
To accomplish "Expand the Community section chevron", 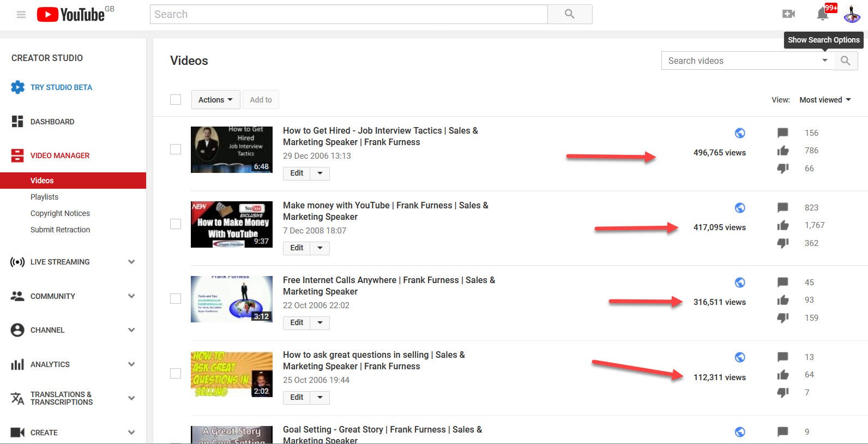I will (131, 296).
